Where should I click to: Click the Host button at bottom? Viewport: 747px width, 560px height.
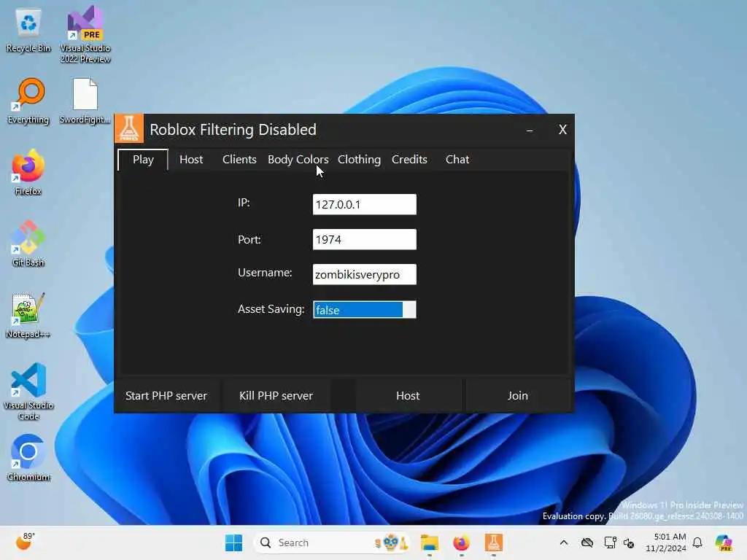tap(408, 396)
